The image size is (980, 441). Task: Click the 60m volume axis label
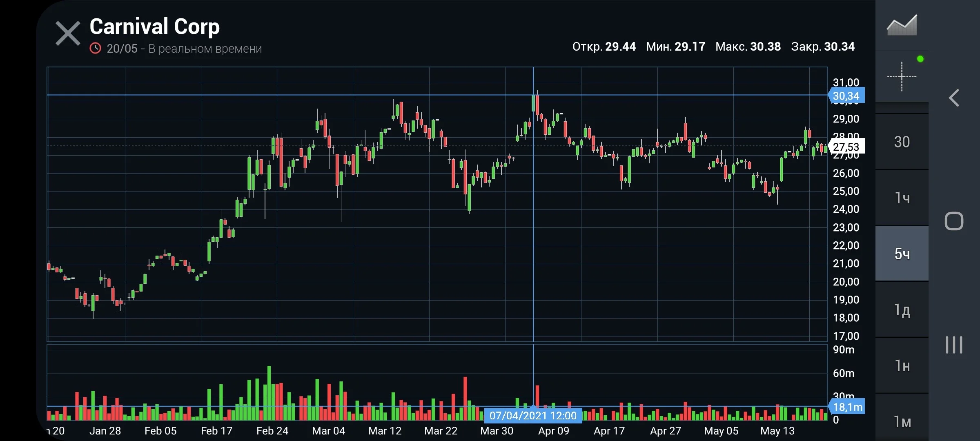pyautogui.click(x=843, y=373)
